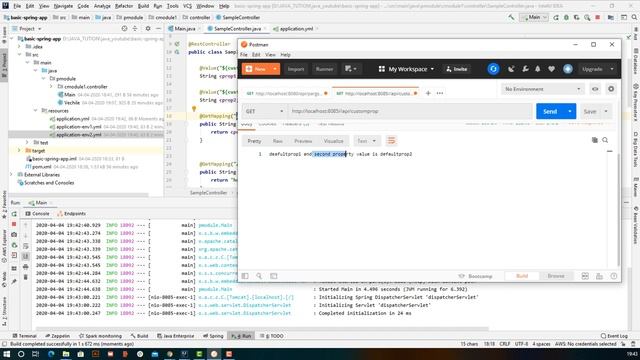This screenshot has width=640, height=360.
Task: Pin the Run tab
Action: pyautogui.click(x=14, y=281)
